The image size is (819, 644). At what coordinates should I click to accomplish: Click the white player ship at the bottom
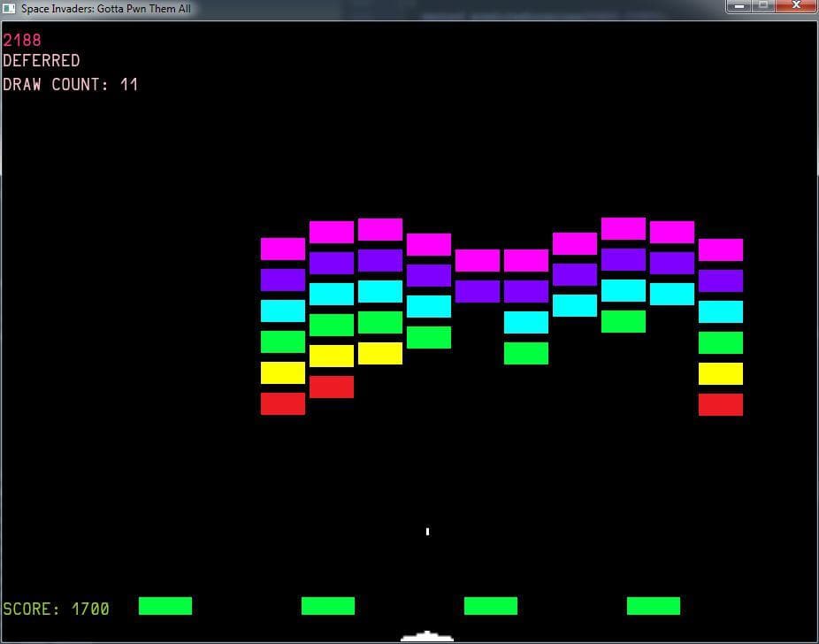(426, 636)
